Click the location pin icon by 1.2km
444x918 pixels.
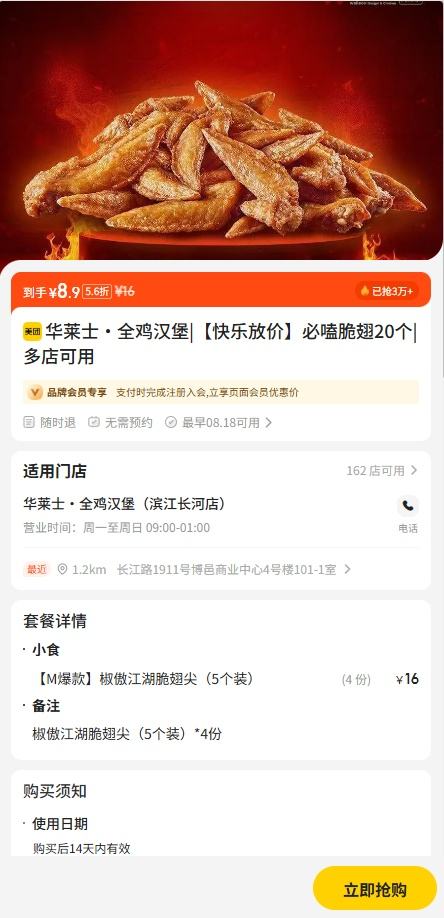point(62,569)
